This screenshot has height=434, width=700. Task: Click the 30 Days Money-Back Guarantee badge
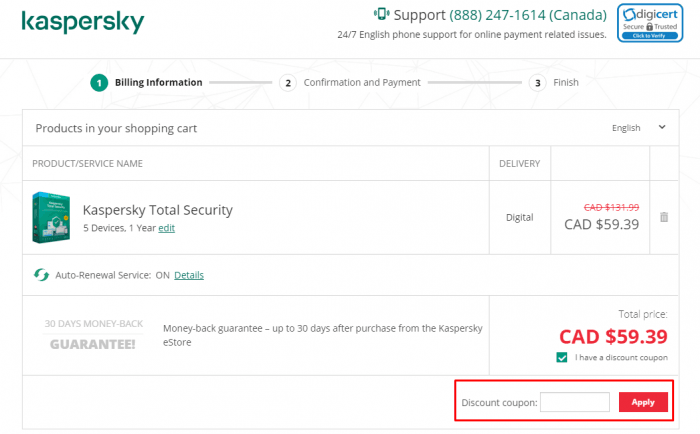(93, 335)
